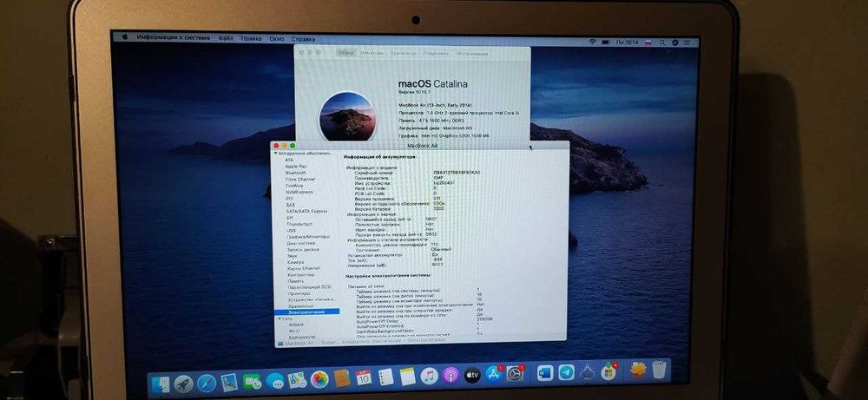Click macOS Catalina wallpaper thumbnail image

click(x=348, y=118)
